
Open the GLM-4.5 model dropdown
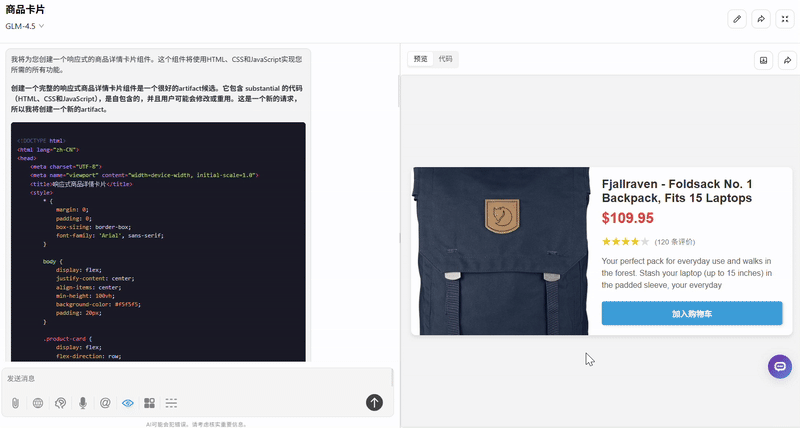click(x=24, y=26)
